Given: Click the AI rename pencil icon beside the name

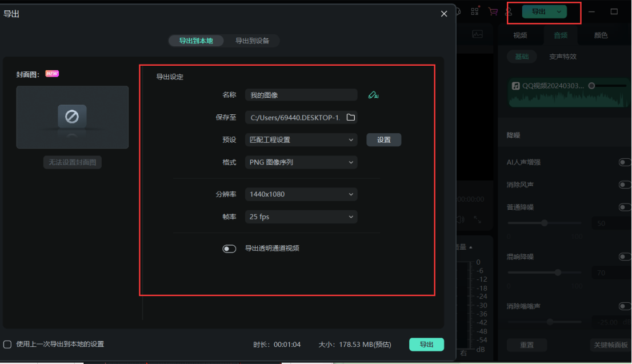Looking at the screenshot, I should click(x=374, y=94).
